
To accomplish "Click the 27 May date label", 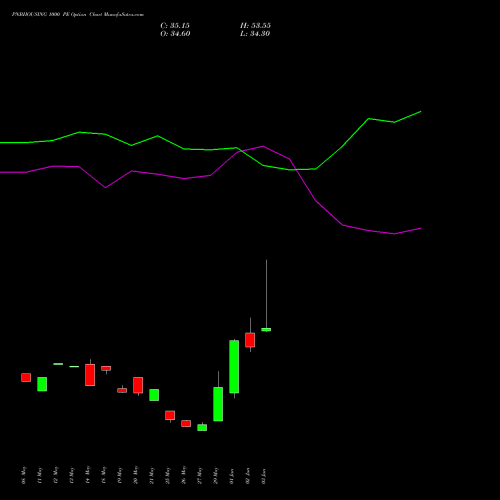I will [x=200, y=475].
